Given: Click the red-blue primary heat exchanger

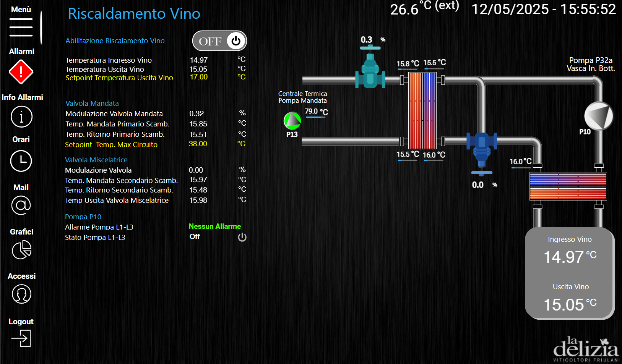Looking at the screenshot, I should [x=422, y=110].
